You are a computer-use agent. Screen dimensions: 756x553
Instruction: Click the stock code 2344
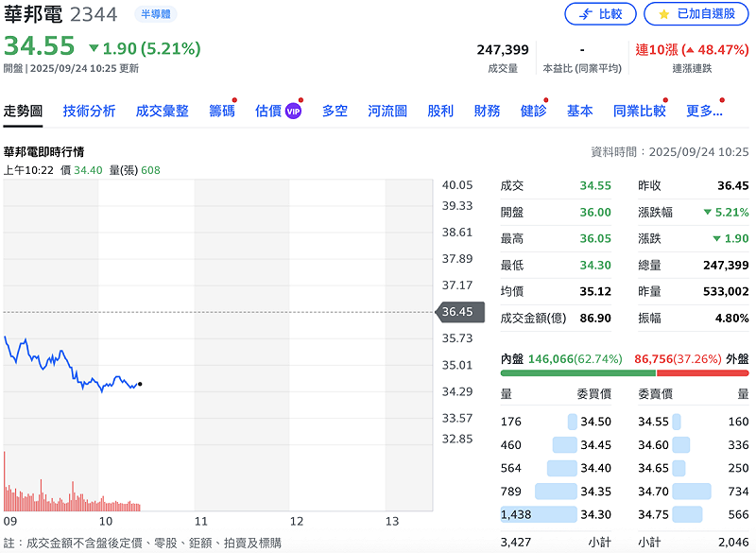(x=94, y=14)
